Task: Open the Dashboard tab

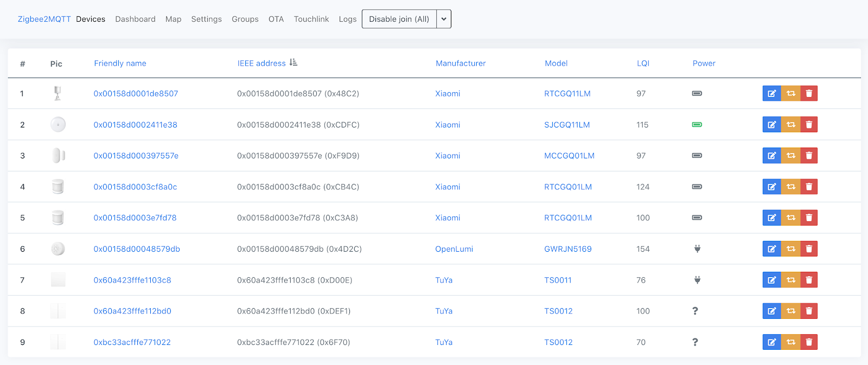Action: pos(135,19)
